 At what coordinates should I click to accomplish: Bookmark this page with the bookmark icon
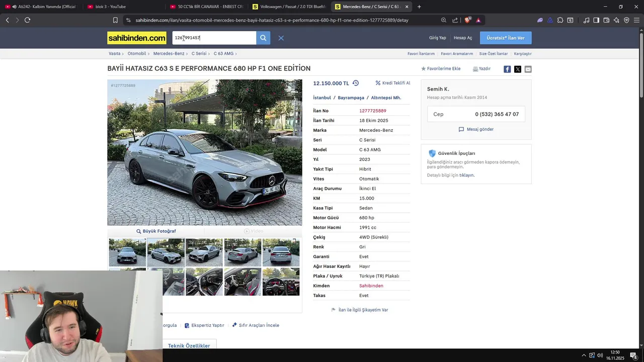115,20
